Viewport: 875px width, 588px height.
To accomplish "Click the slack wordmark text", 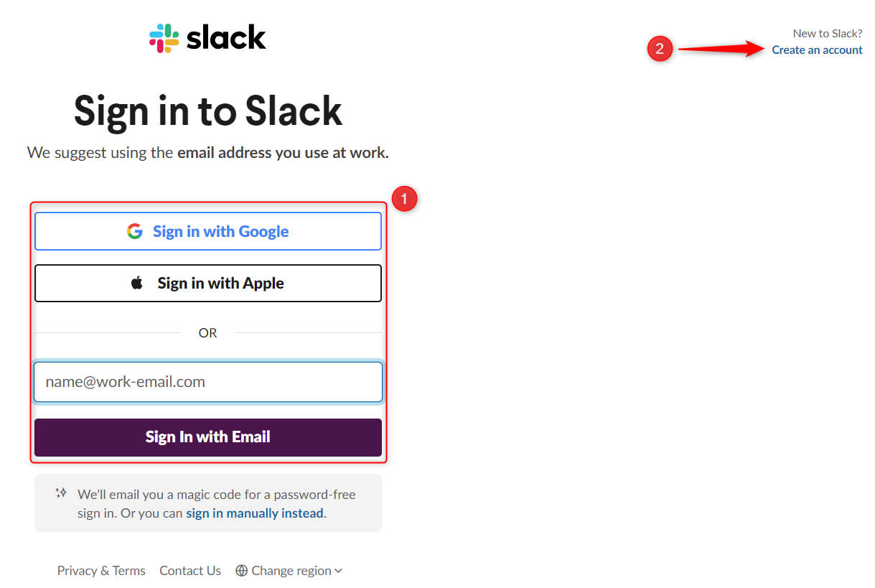I will tap(226, 37).
